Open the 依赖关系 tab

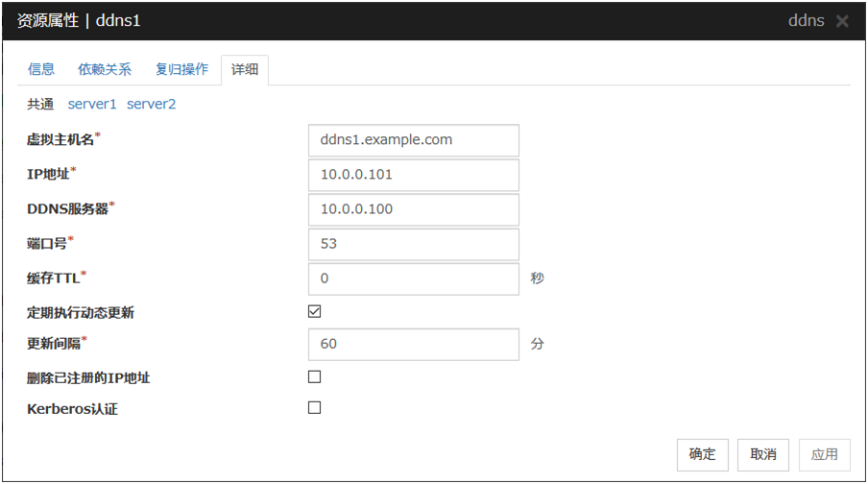click(105, 69)
